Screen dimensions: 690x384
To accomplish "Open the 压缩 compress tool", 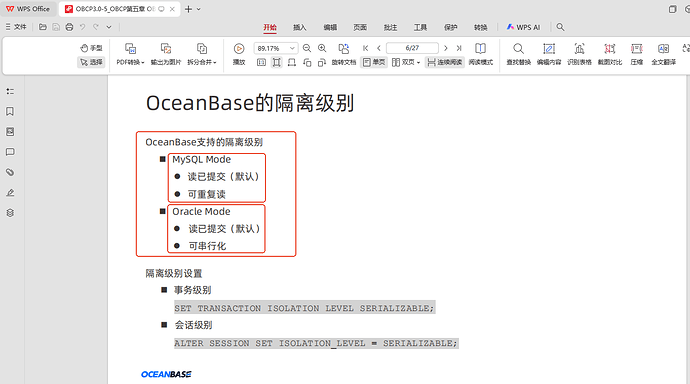I will click(636, 54).
